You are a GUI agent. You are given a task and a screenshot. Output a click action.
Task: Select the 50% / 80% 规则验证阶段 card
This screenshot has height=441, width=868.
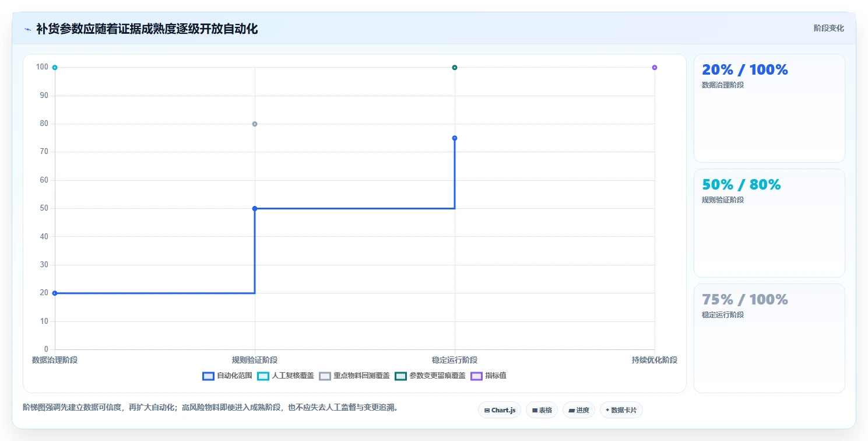click(769, 223)
